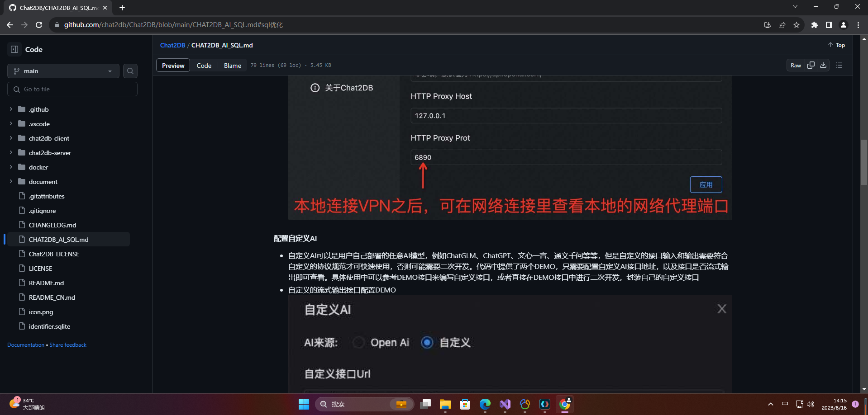Focus the Go to file search field
The width and height of the screenshot is (868, 415).
point(72,89)
